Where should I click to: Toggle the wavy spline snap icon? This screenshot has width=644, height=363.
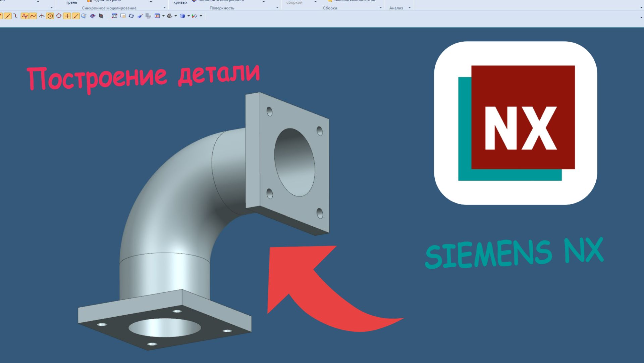[x=33, y=16]
